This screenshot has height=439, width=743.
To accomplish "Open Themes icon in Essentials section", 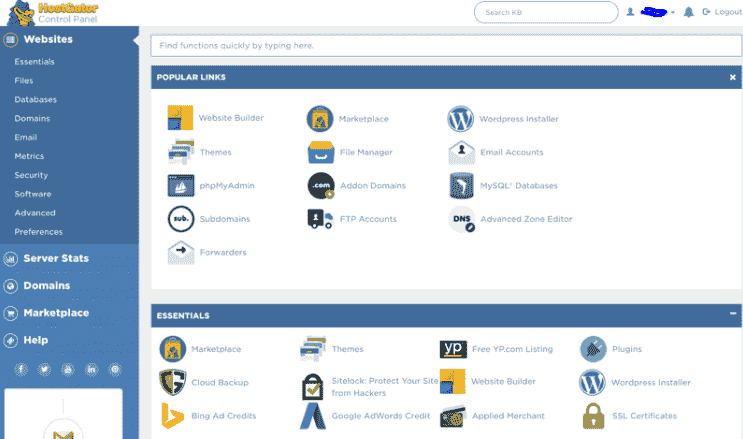I will pyautogui.click(x=313, y=349).
